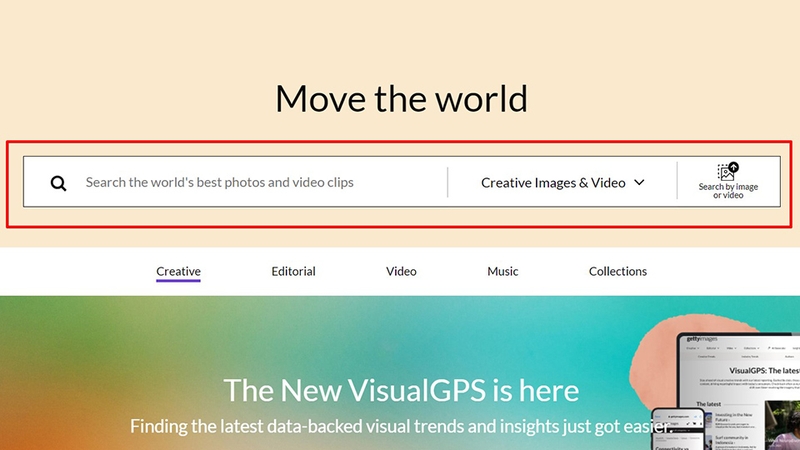The image size is (800, 450).
Task: Click the Search by image or video label
Action: coord(728,191)
